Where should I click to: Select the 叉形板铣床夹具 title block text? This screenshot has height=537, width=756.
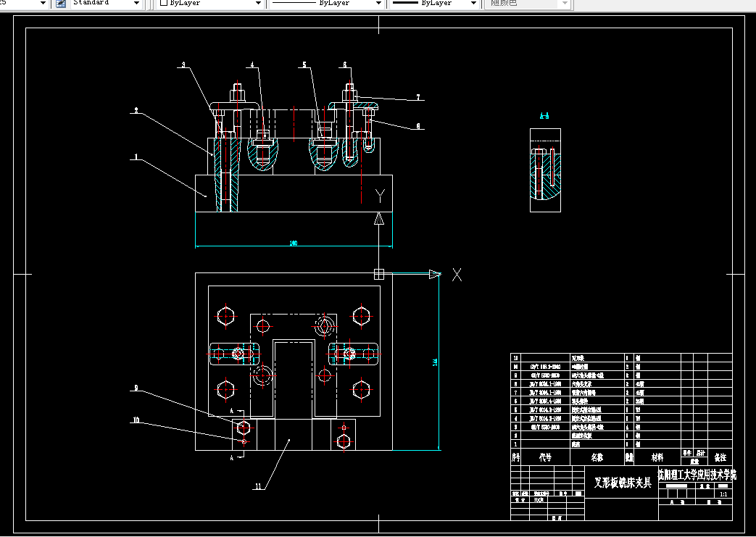623,482
